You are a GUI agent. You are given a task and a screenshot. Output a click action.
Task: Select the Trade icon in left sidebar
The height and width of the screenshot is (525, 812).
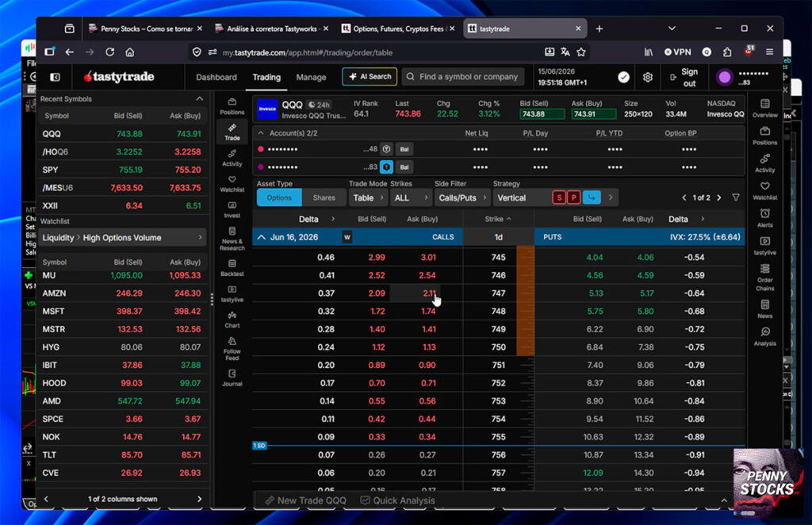coord(232,132)
